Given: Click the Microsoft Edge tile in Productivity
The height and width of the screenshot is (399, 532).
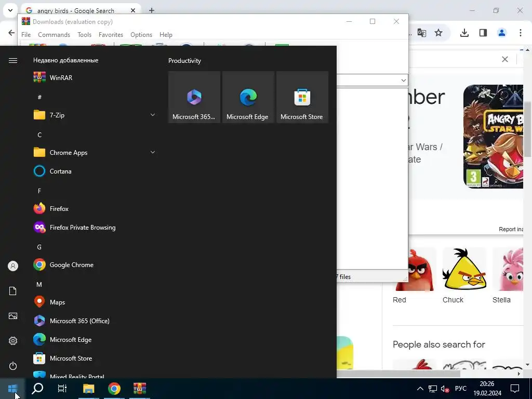Looking at the screenshot, I should coord(248,97).
